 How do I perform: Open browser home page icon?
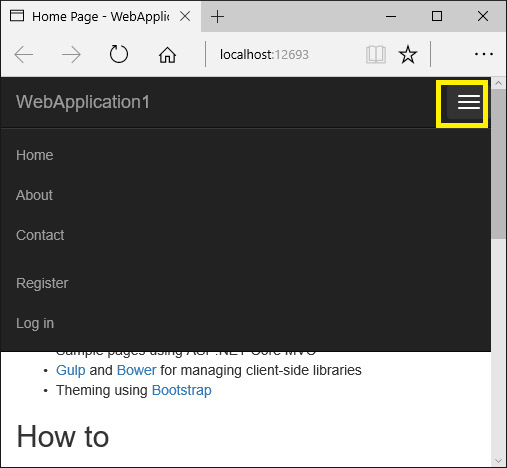pos(167,55)
